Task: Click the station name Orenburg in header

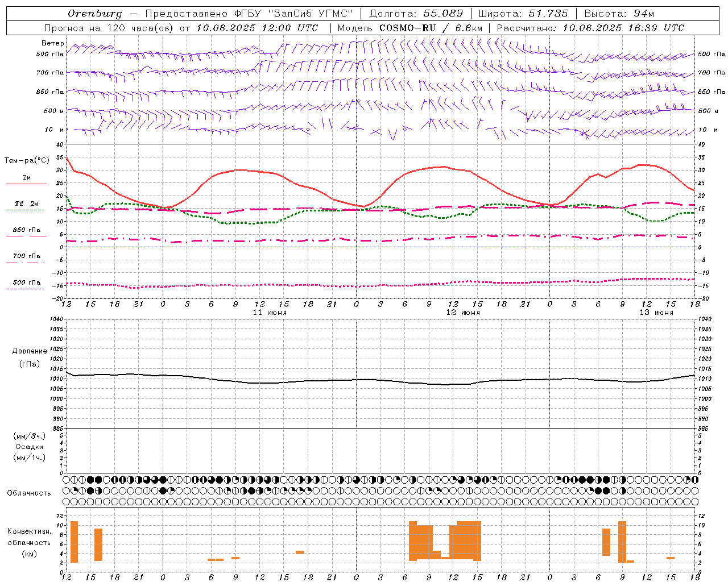Action: (95, 14)
